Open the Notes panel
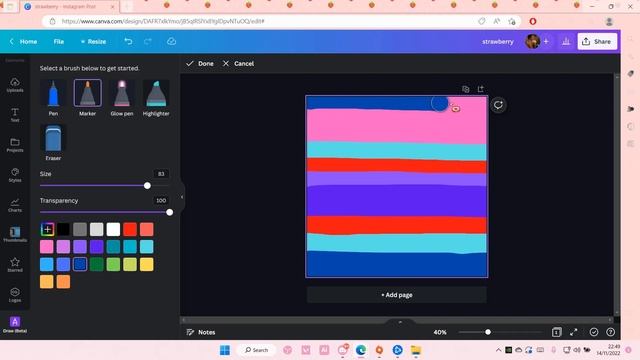640x360 pixels. [x=201, y=332]
